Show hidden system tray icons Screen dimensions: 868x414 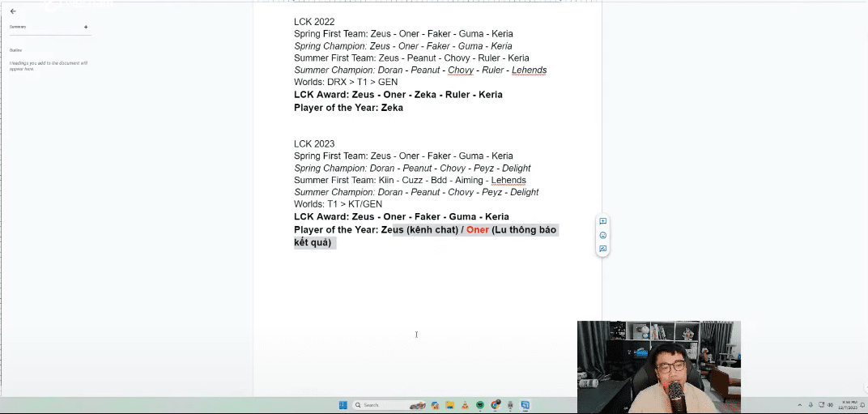point(799,405)
